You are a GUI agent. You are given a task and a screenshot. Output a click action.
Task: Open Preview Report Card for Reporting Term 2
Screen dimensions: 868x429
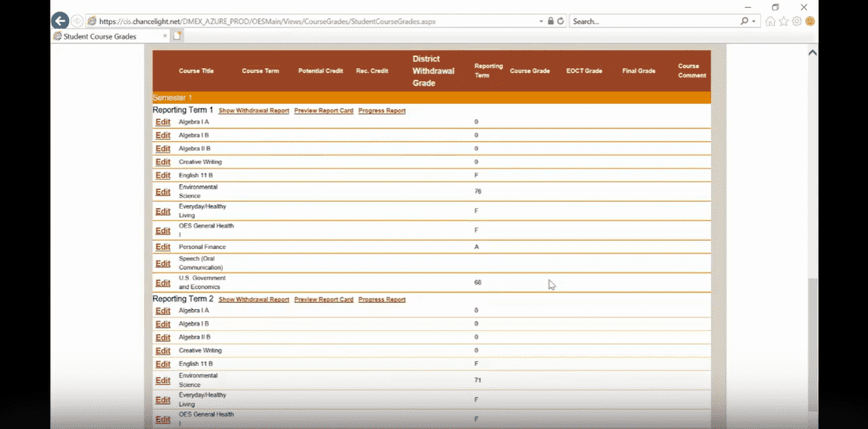pyautogui.click(x=323, y=300)
